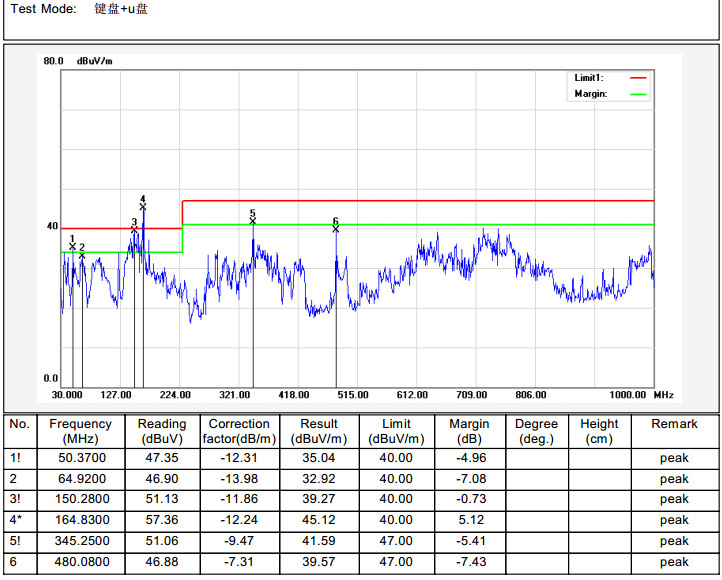The height and width of the screenshot is (580, 722).
Task: Click reading value 47.35
Action: click(x=162, y=458)
